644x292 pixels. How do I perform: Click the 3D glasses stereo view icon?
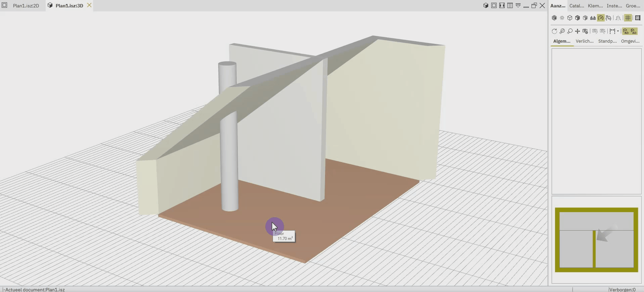593,18
